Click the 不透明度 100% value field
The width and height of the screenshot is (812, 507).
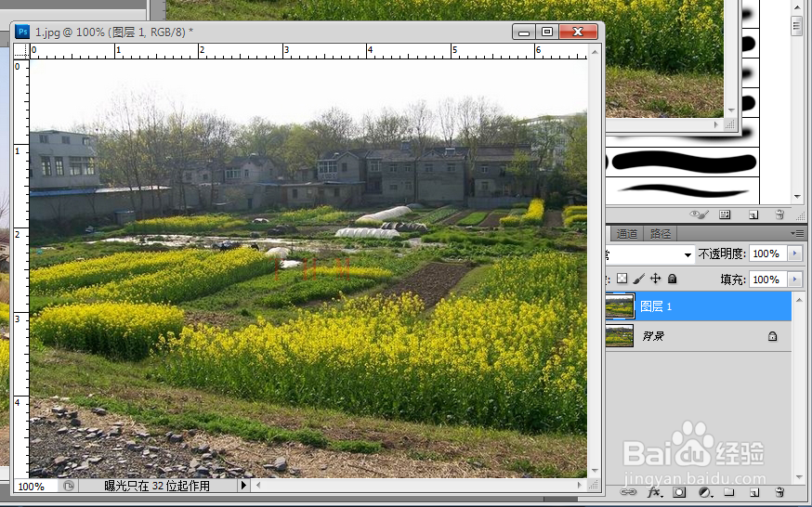click(x=767, y=253)
